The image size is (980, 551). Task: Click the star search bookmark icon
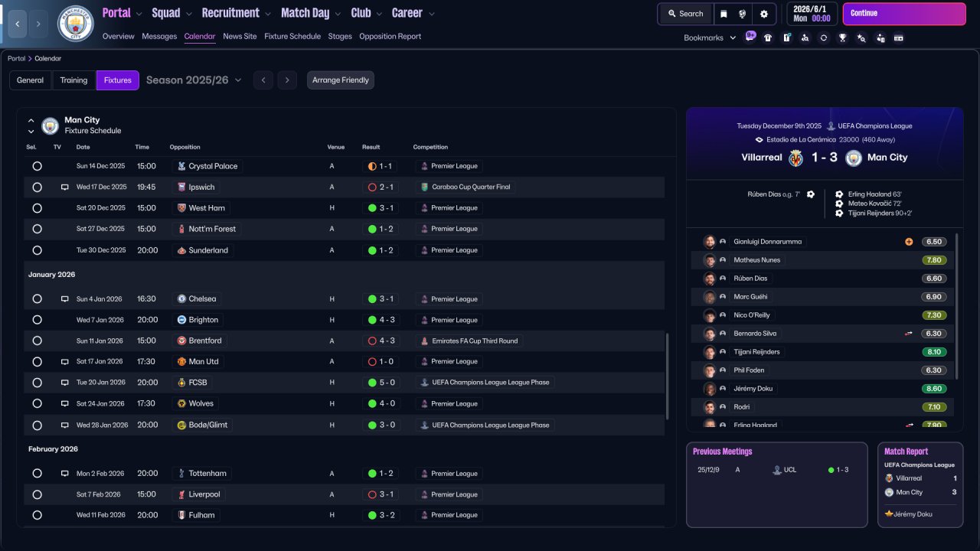861,37
